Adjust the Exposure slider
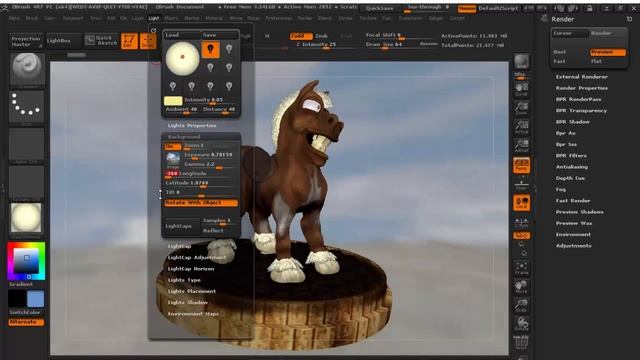The height and width of the screenshot is (360, 640). [210, 155]
